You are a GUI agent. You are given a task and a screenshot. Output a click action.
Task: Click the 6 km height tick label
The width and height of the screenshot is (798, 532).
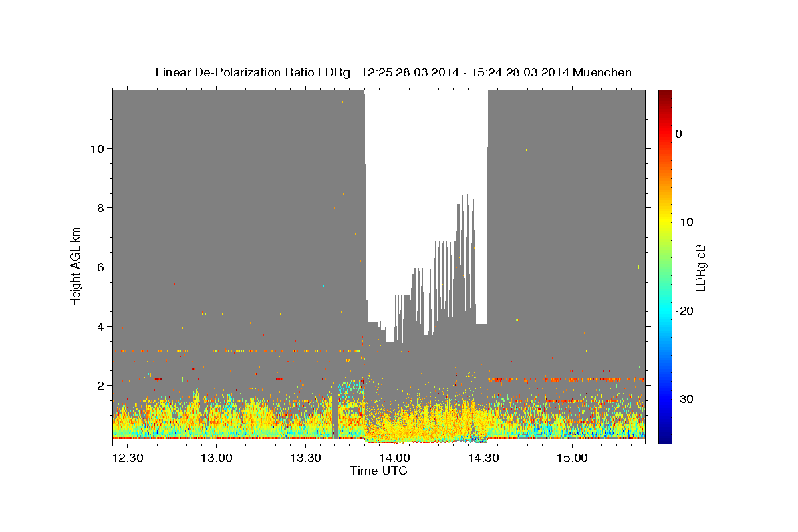click(x=99, y=267)
